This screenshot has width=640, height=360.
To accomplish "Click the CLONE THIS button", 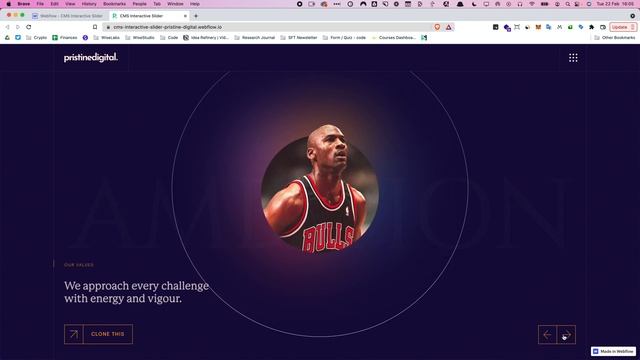I will point(108,334).
